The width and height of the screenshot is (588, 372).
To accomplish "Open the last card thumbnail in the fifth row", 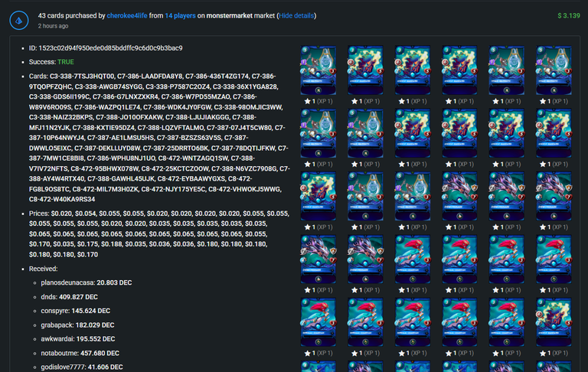I will 554,322.
